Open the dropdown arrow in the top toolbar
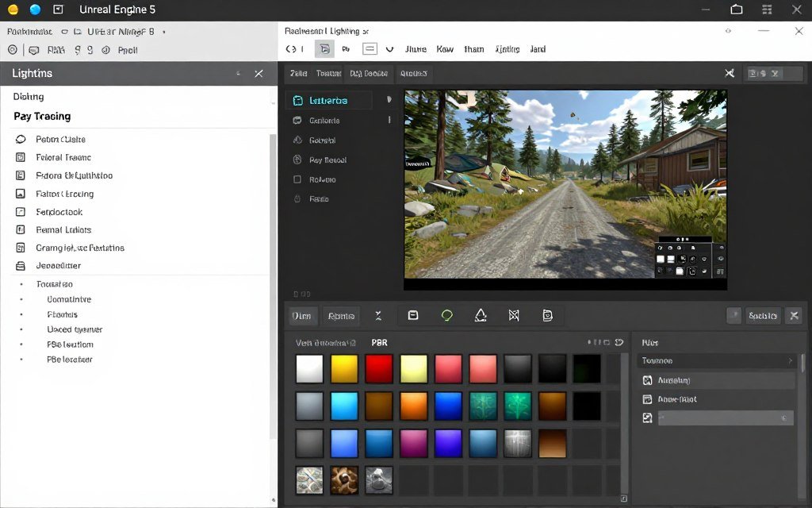 (x=390, y=48)
